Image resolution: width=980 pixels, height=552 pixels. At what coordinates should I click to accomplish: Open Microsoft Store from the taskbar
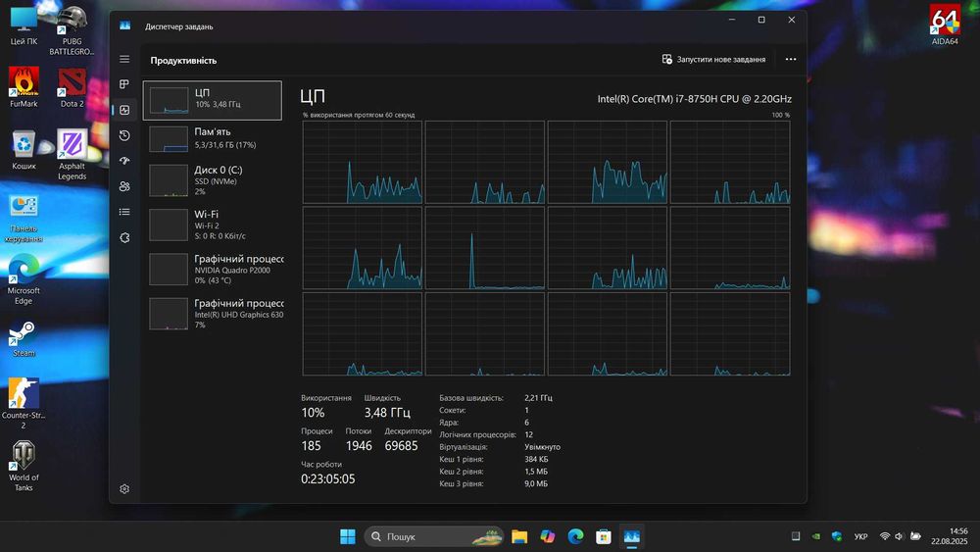pyautogui.click(x=603, y=536)
